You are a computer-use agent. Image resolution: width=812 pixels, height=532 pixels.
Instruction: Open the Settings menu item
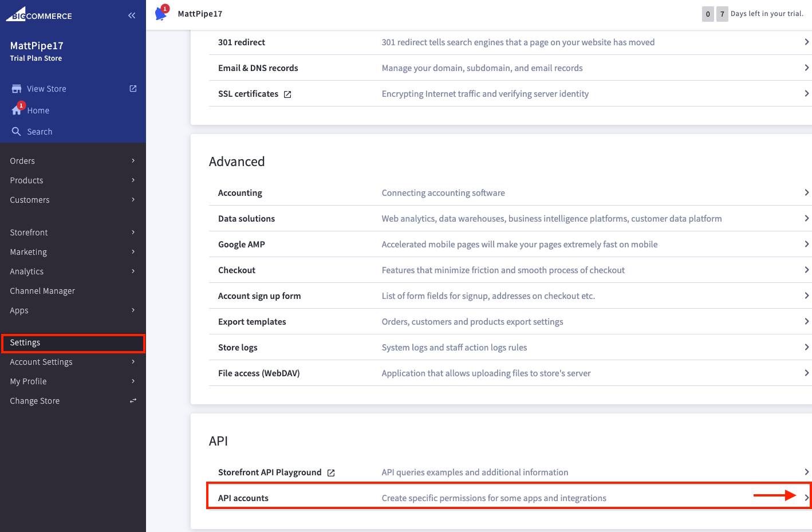click(73, 342)
